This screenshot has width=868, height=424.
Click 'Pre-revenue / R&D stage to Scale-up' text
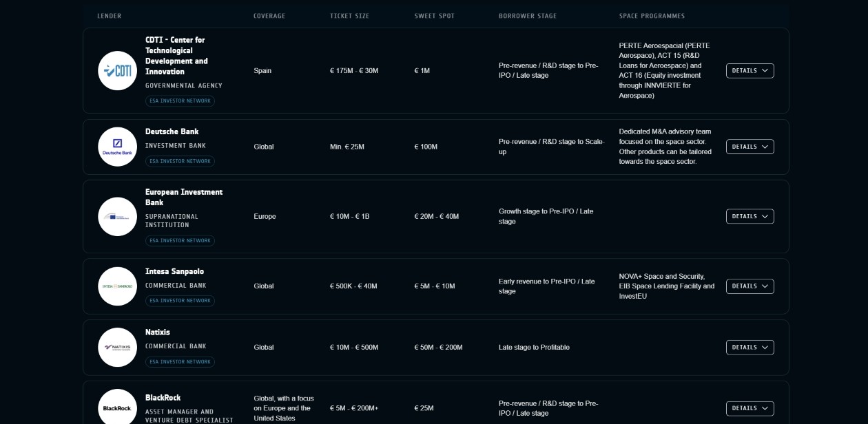click(x=551, y=147)
